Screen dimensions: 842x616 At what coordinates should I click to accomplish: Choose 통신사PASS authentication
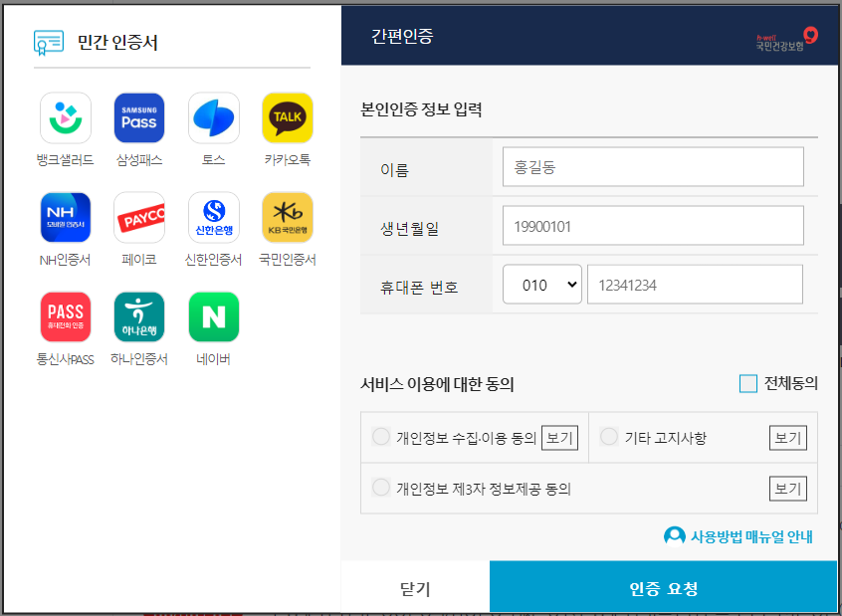pos(65,315)
